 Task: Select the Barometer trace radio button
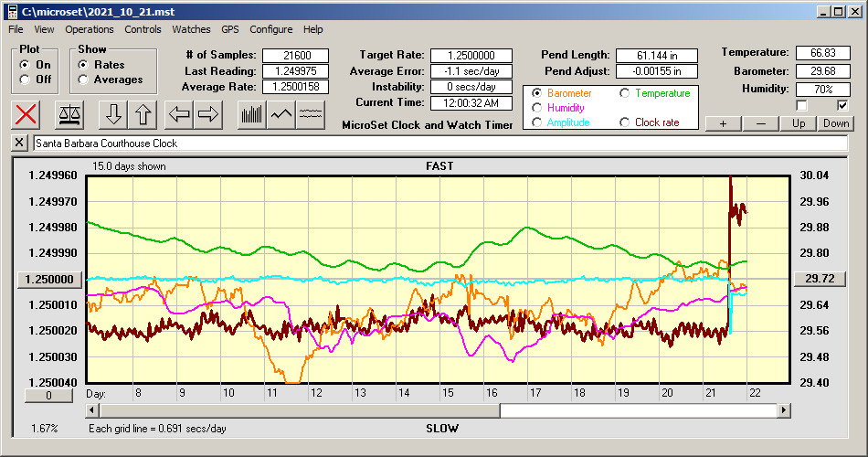(x=536, y=93)
